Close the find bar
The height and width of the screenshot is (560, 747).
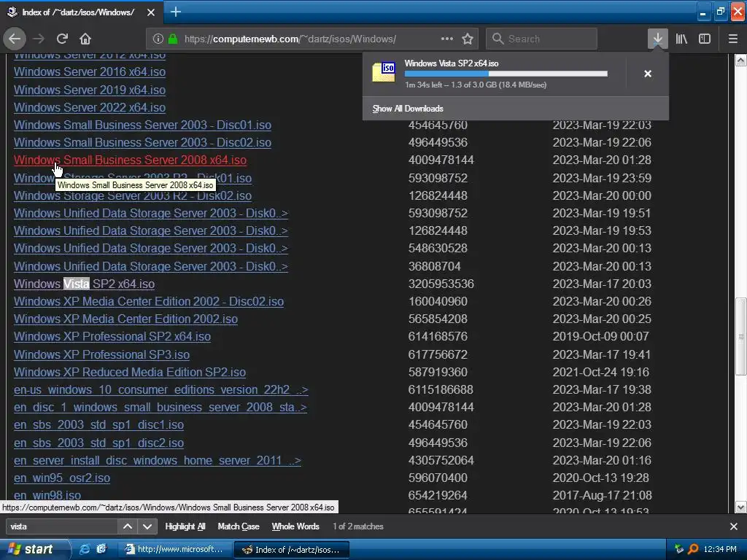734,526
